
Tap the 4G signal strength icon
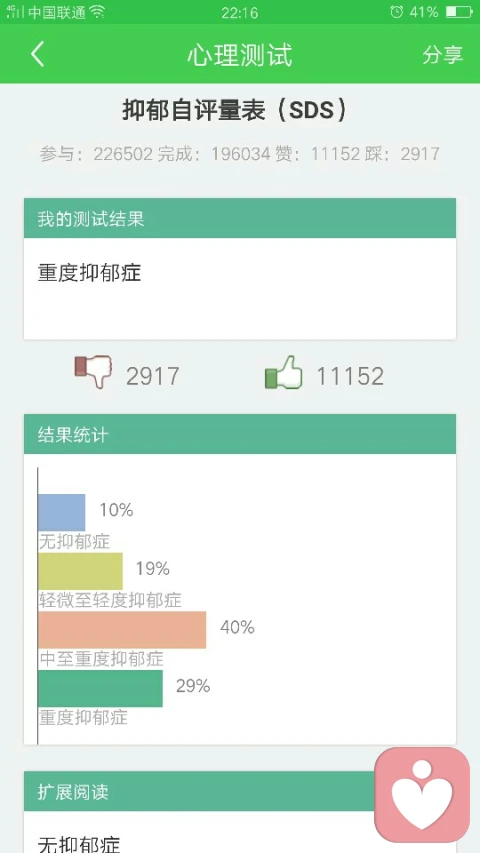click(x=15, y=11)
